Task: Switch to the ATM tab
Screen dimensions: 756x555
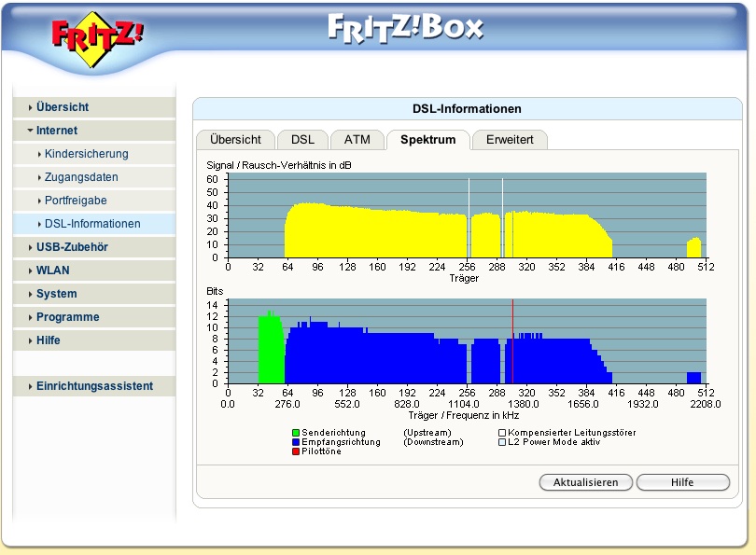Action: 357,140
